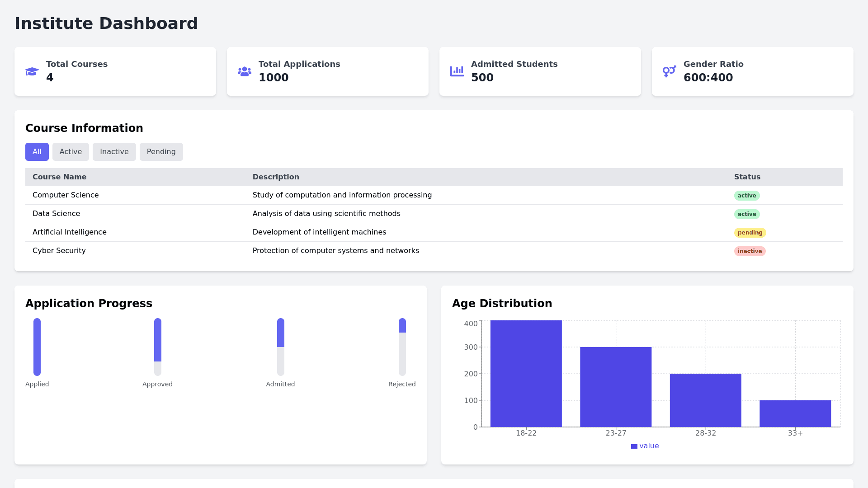Click the Applied progress bar
This screenshot has height=488, width=868.
coord(37,347)
